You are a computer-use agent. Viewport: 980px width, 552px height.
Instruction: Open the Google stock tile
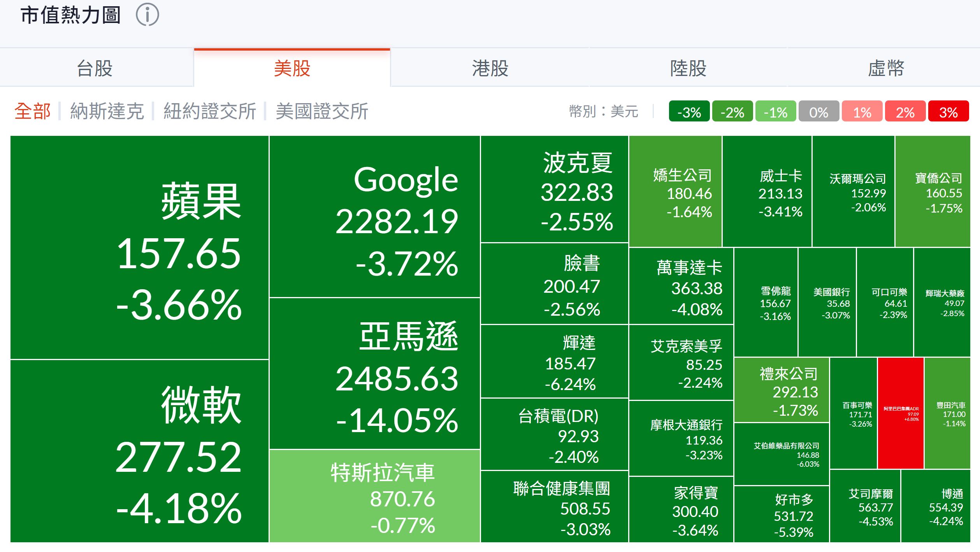coord(374,216)
